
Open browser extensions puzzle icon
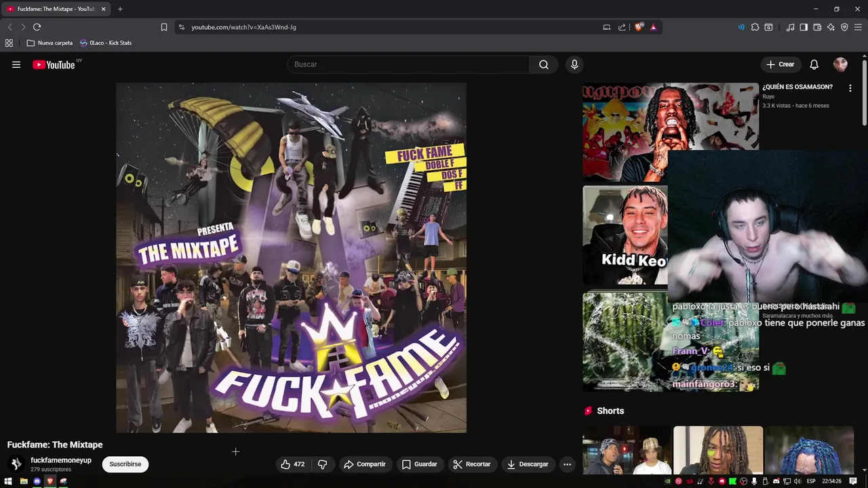tap(755, 27)
